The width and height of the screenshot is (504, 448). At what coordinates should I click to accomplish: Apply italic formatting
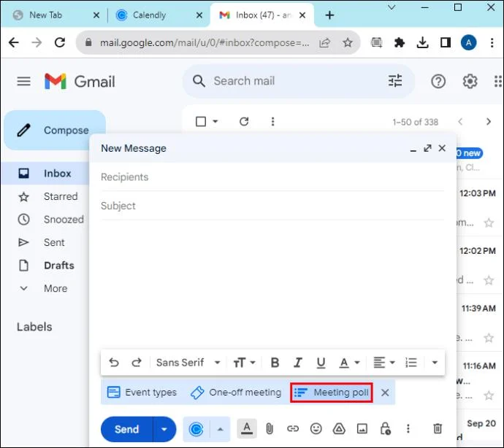tap(298, 363)
